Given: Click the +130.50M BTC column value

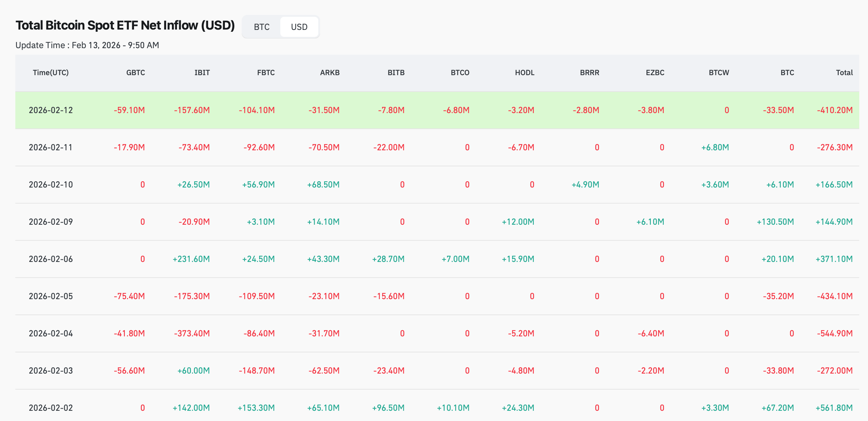Looking at the screenshot, I should coord(775,222).
